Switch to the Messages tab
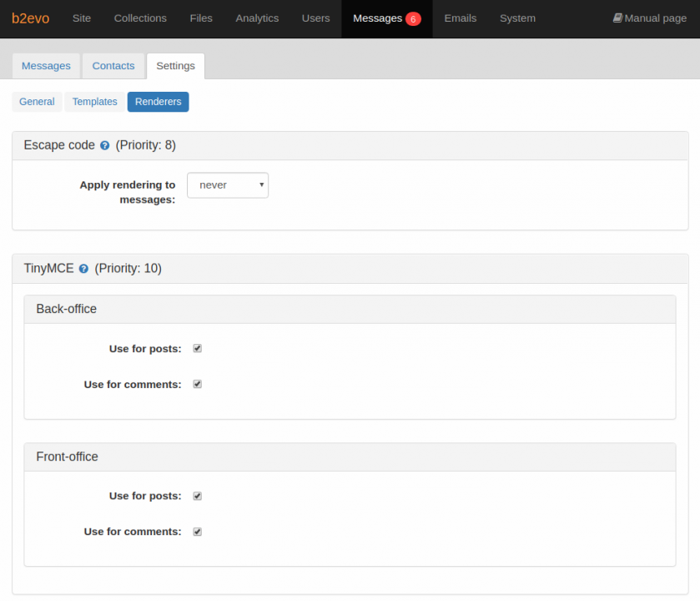Viewport: 700px width, 601px height. 46,66
